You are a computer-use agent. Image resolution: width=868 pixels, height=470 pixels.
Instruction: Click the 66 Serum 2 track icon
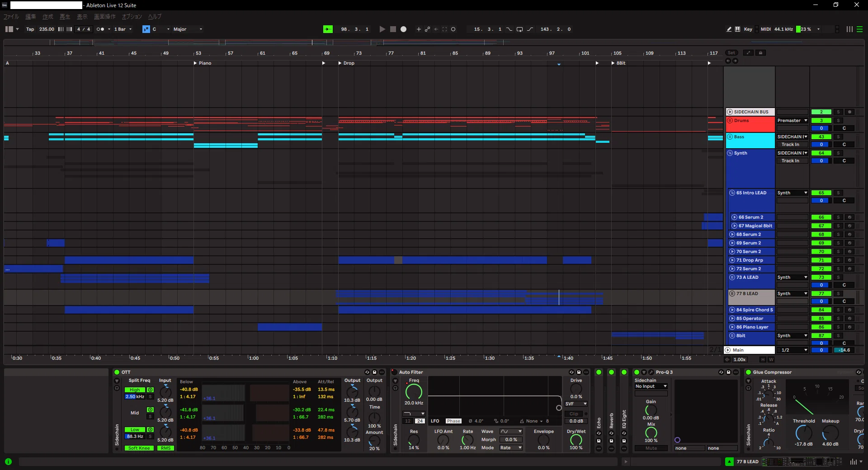[x=735, y=217]
